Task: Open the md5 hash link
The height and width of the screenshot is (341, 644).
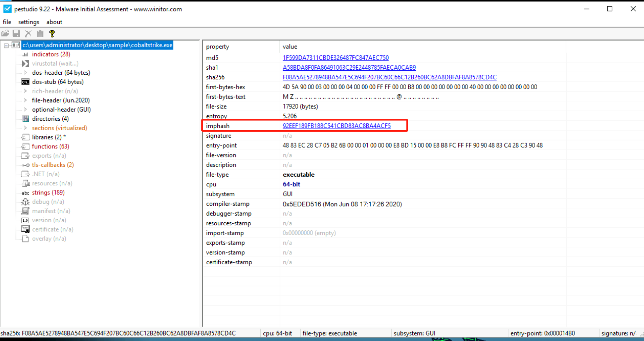Action: [x=336, y=58]
